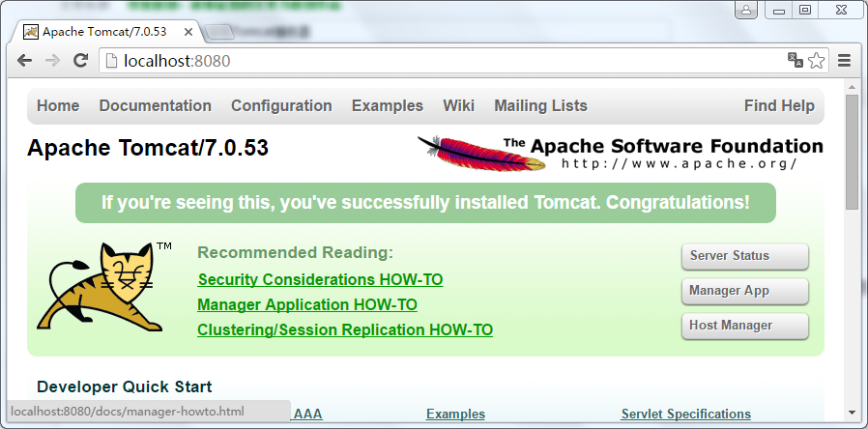Click the forward navigation arrow
The width and height of the screenshot is (868, 429).
pos(52,60)
